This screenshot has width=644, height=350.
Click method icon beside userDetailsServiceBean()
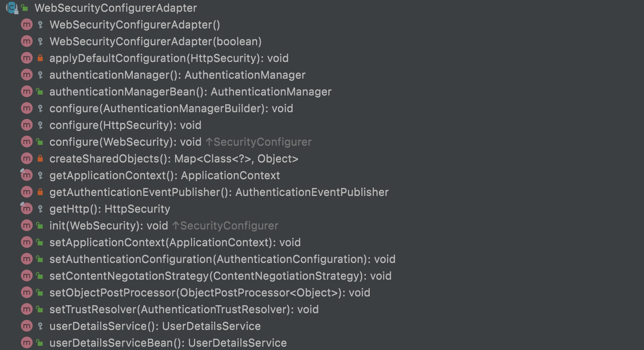[x=27, y=343]
